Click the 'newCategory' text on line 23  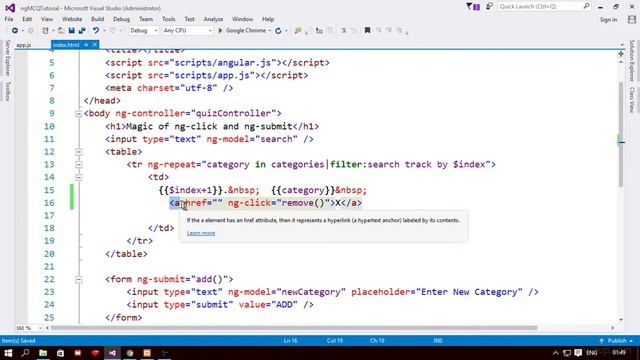pyautogui.click(x=311, y=292)
